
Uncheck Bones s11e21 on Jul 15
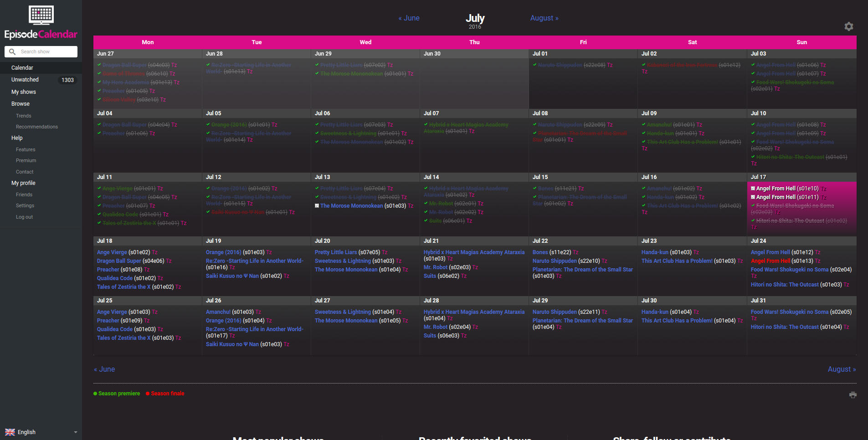535,188
